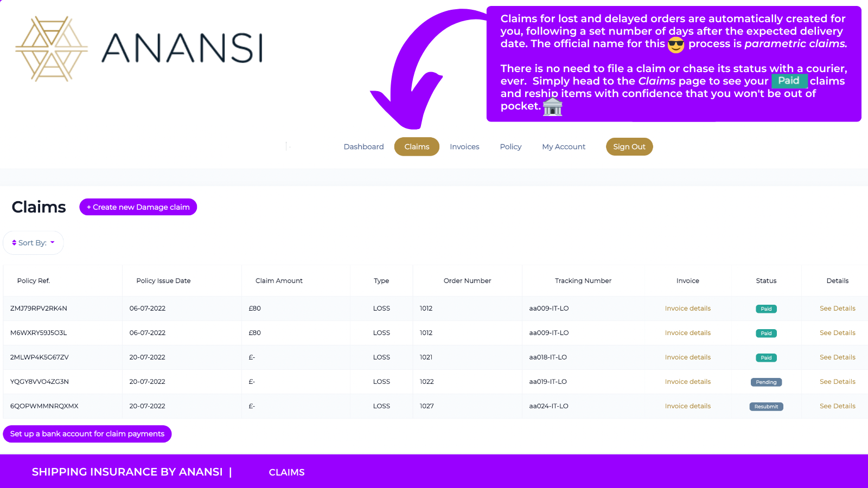Image resolution: width=868 pixels, height=488 pixels.
Task: Click the CLAIMS footer text
Action: tap(286, 472)
